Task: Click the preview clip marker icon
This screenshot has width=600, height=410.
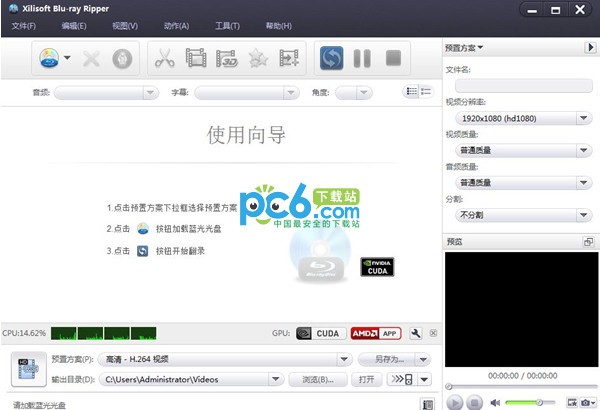Action: click(572, 402)
